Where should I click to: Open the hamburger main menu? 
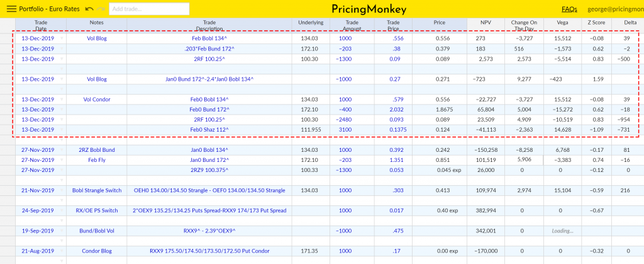click(12, 9)
